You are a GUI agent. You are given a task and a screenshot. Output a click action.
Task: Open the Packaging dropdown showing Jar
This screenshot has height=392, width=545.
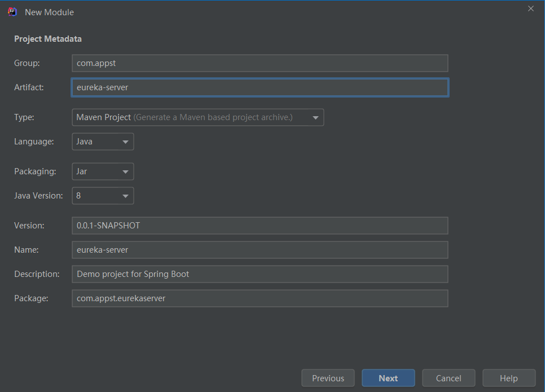(103, 171)
